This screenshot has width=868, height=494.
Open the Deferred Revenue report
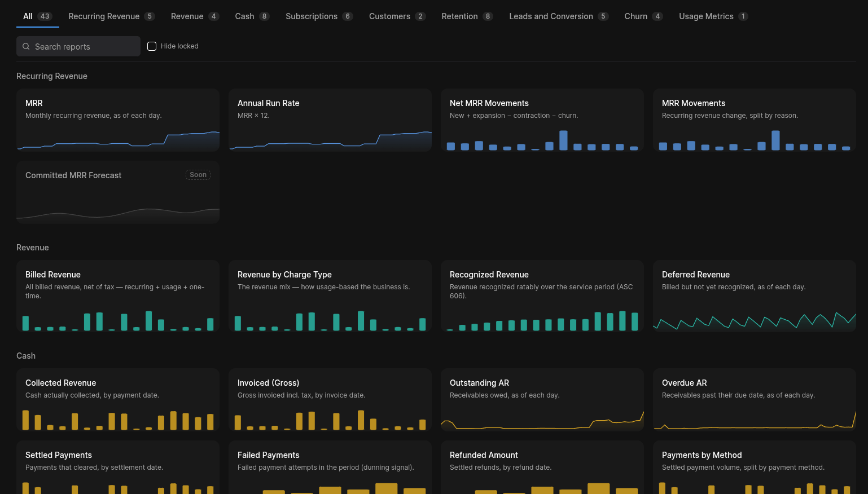755,296
